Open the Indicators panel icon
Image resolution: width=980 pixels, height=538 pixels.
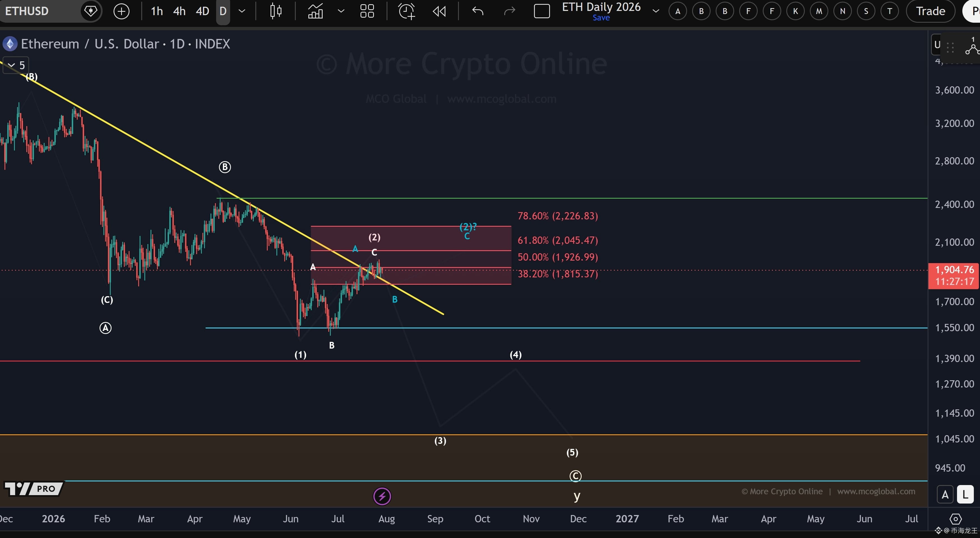[x=315, y=11]
